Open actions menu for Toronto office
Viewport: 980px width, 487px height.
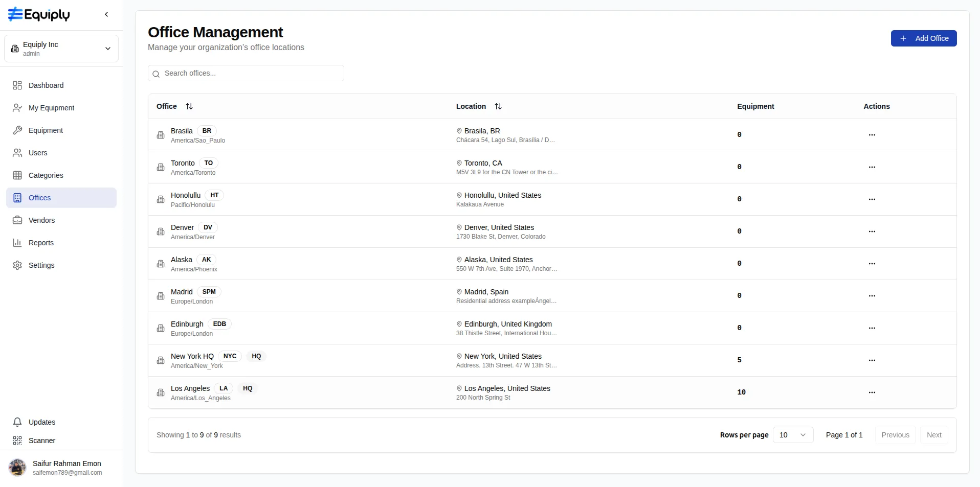(872, 167)
